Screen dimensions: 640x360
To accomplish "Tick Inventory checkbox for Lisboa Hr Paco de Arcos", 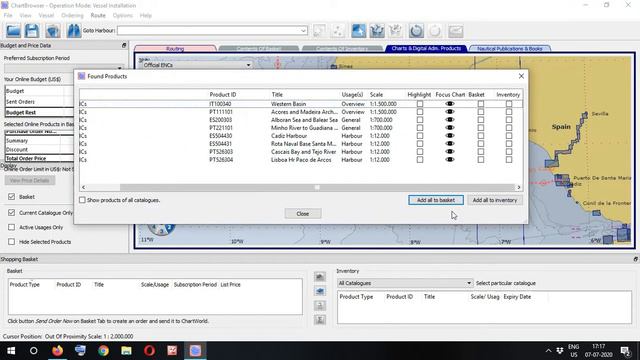I will coord(509,160).
